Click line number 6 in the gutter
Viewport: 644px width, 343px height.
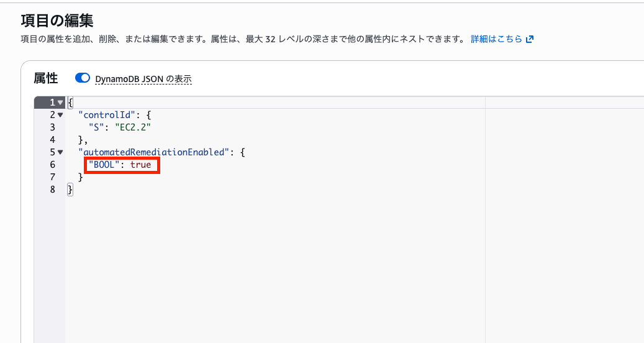pos(53,165)
